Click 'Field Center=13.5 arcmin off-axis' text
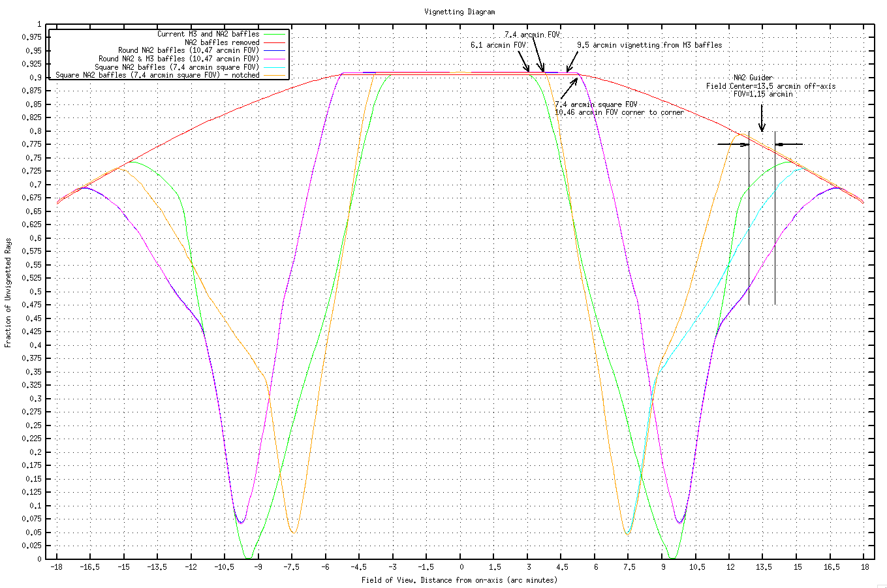 [770, 86]
